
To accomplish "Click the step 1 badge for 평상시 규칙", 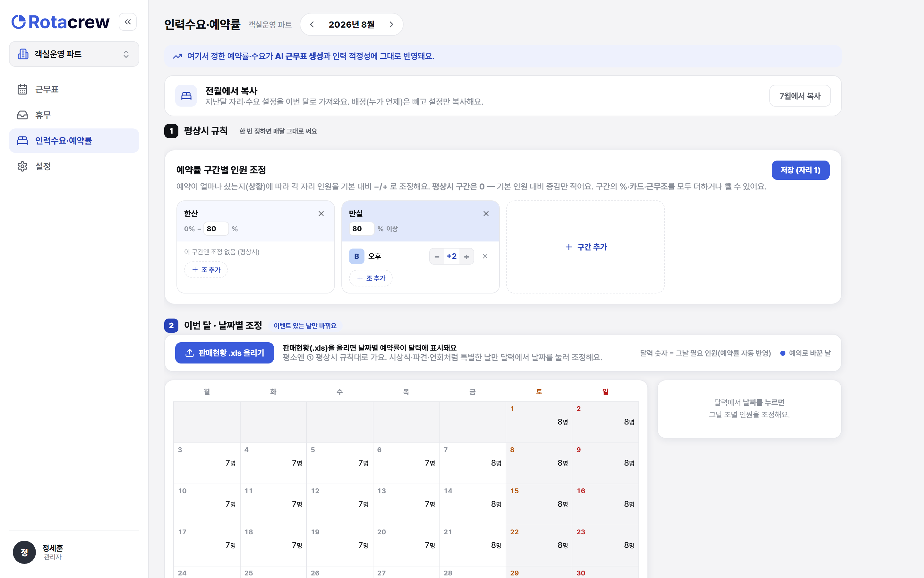I will [x=171, y=131].
